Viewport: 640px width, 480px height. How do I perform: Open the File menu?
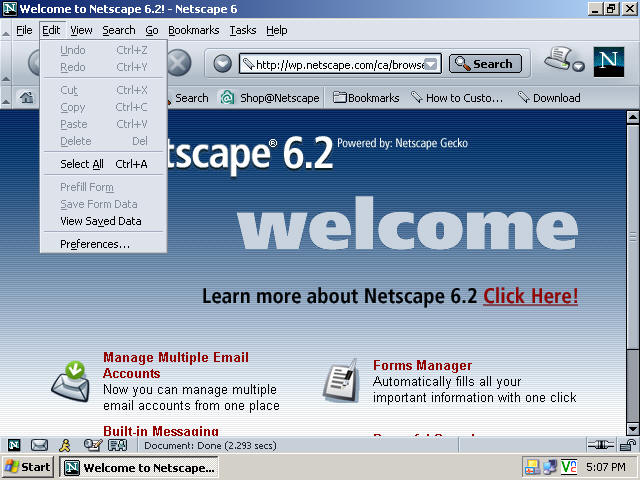(x=24, y=30)
